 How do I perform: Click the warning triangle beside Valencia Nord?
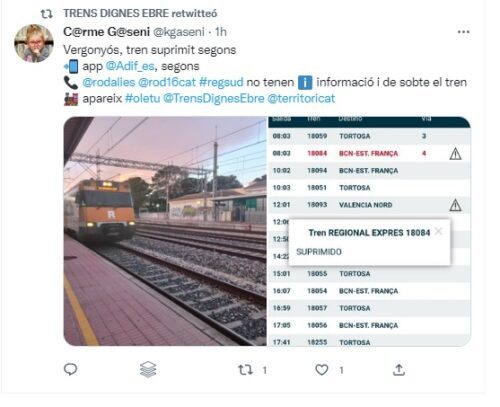pos(455,205)
